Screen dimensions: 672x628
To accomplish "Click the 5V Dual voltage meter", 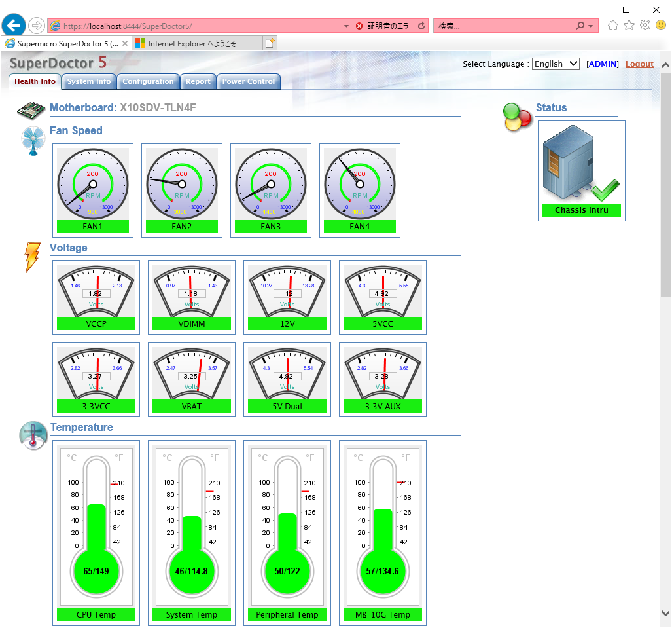I will click(287, 374).
